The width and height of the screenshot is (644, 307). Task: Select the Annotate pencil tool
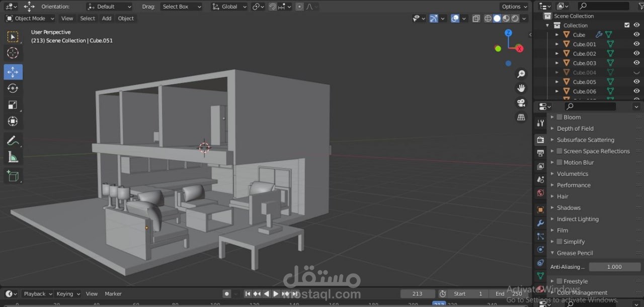pos(13,141)
